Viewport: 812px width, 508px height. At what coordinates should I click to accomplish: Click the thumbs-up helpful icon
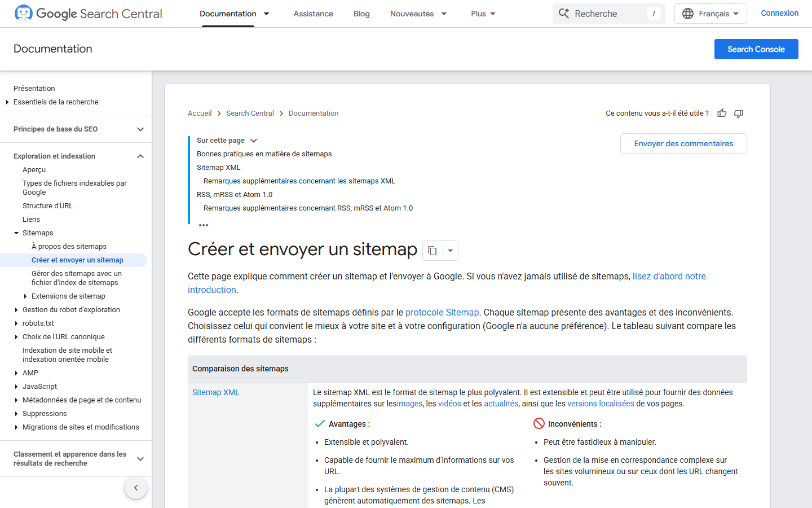click(722, 113)
